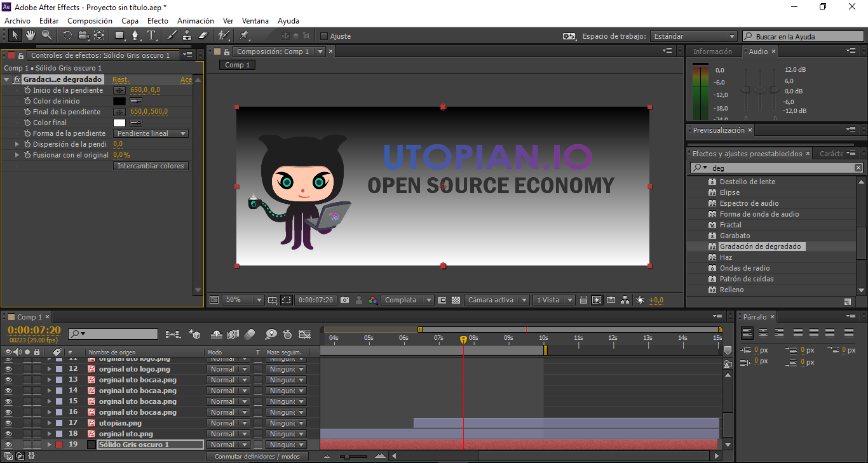Toggle the Ajuste snapping checkbox
Screen dimensions: 868x463
(324, 36)
